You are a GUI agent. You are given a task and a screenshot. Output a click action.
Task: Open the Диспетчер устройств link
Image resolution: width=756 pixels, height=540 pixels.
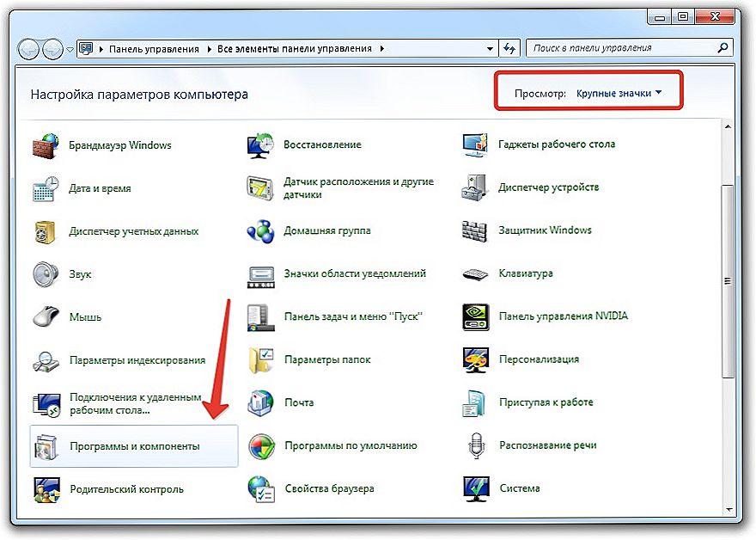(x=549, y=187)
